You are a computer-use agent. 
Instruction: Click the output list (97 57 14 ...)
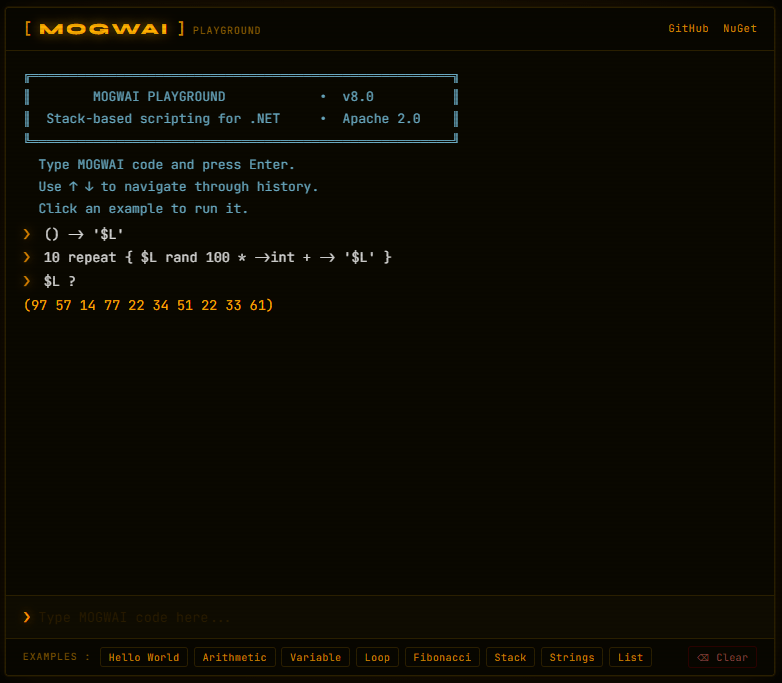pos(148,305)
